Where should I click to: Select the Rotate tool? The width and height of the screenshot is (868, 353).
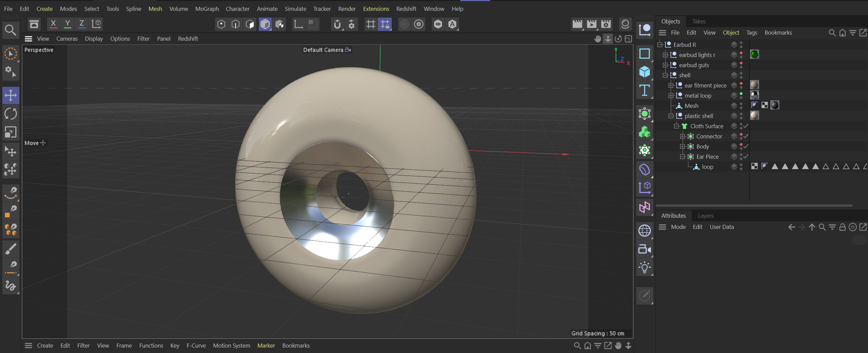11,114
